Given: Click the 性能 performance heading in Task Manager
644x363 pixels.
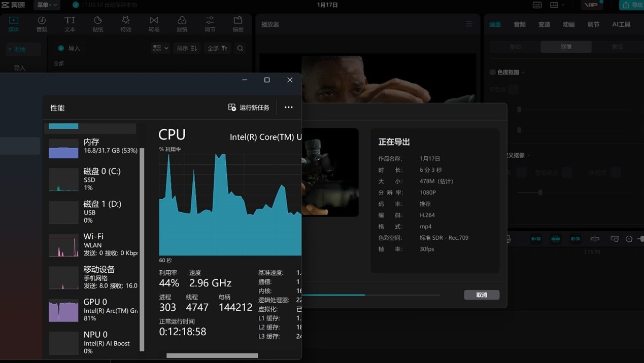Looking at the screenshot, I should coord(57,108).
